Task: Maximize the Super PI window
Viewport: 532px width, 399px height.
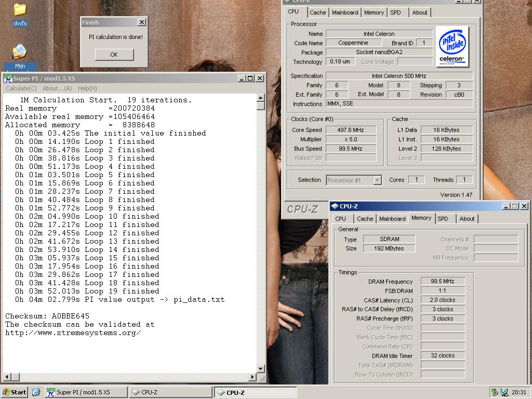Action: click(250, 78)
